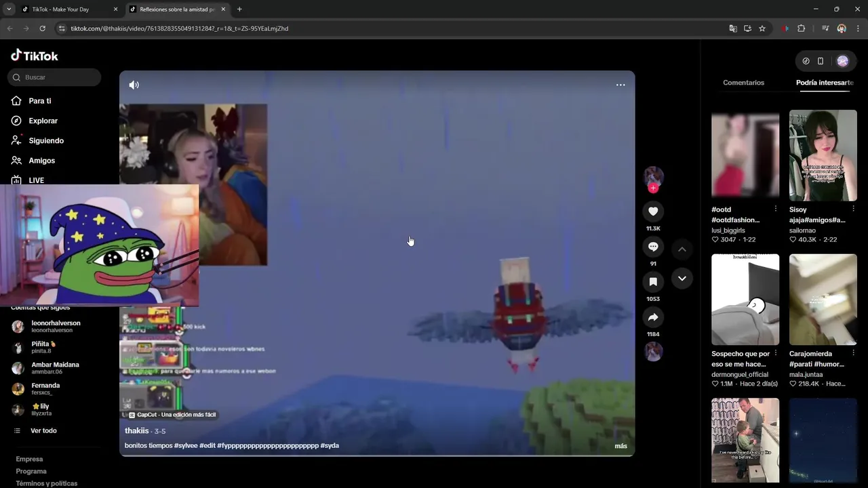The width and height of the screenshot is (868, 488).
Task: Expand following list with Ver todo
Action: 43,431
